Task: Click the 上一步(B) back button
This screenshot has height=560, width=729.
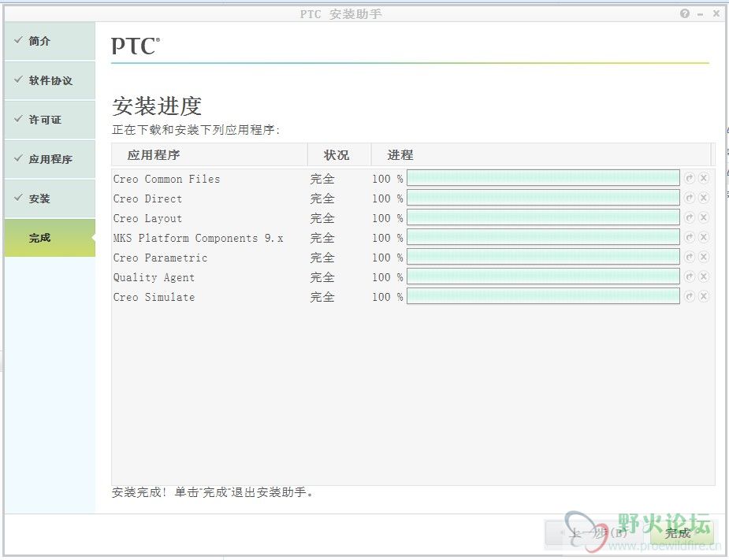Action: pos(596,533)
